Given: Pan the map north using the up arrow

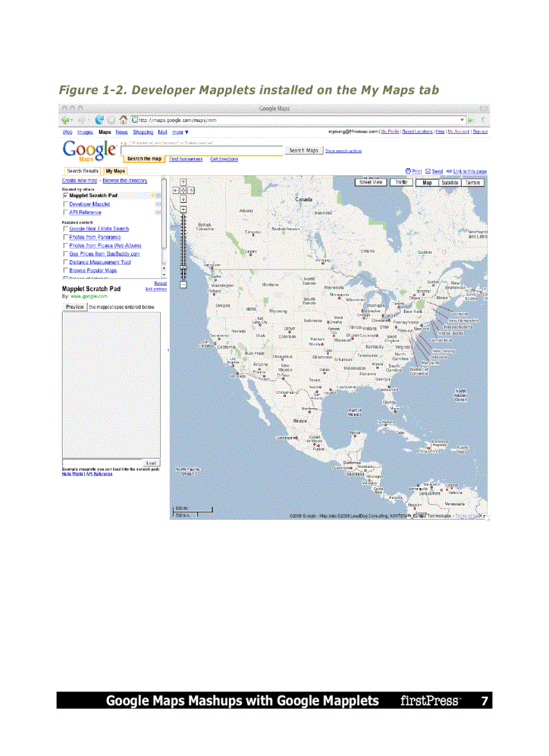Looking at the screenshot, I should coord(183,182).
